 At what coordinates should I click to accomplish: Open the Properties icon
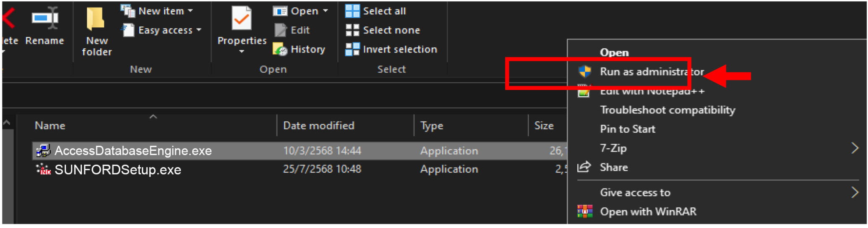point(242,20)
